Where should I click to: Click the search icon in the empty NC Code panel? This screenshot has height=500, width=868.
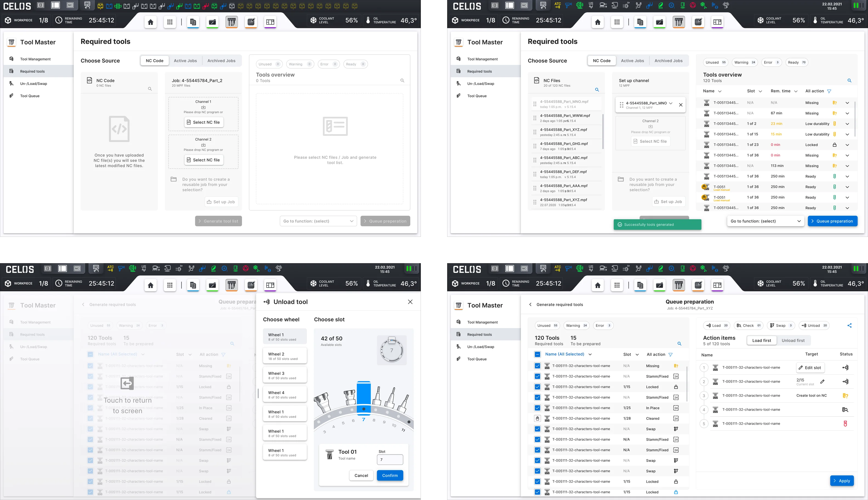point(150,89)
